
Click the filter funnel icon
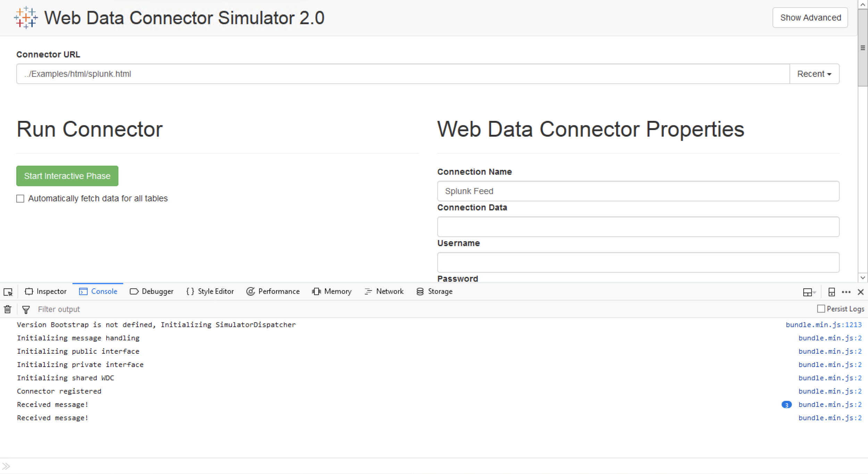pos(26,309)
